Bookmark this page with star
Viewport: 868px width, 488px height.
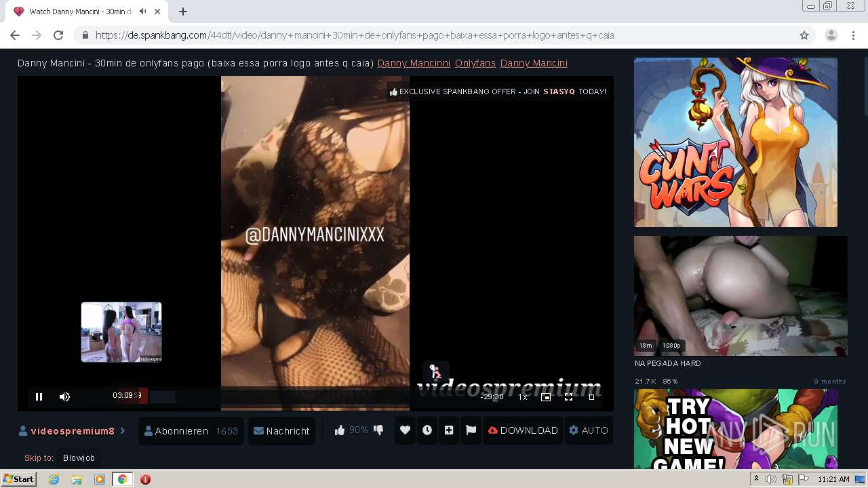point(804,35)
